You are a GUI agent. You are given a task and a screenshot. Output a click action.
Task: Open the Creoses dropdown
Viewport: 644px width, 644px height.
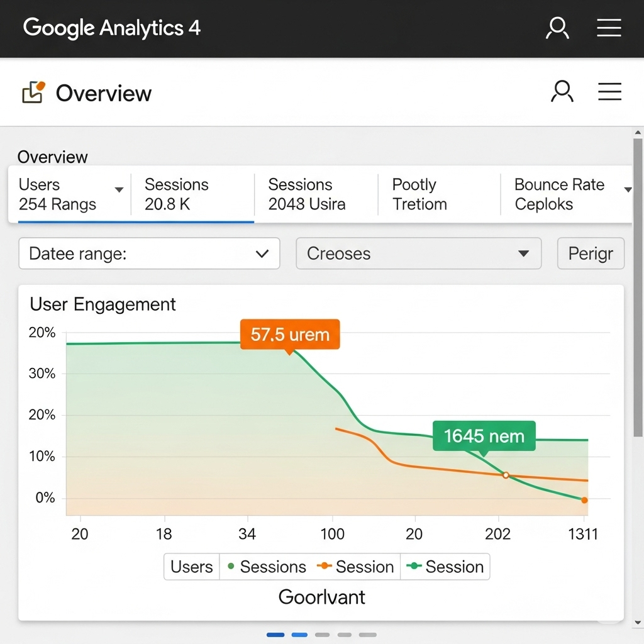click(418, 253)
